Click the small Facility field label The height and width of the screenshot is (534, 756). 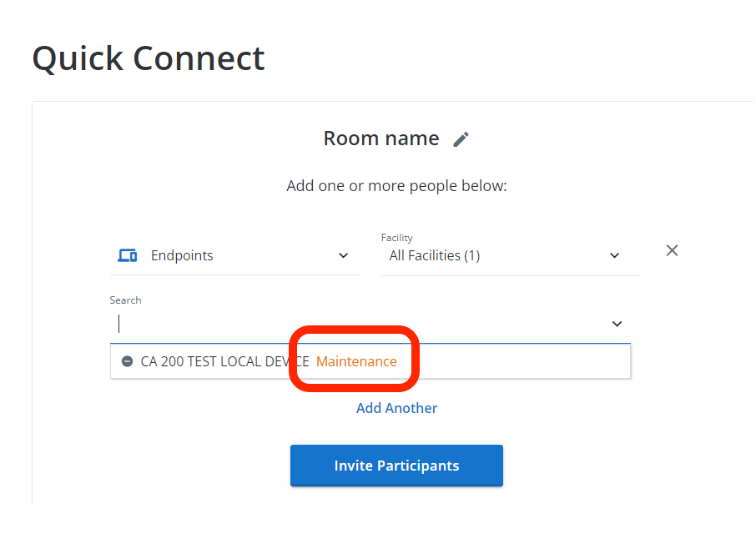pos(397,238)
